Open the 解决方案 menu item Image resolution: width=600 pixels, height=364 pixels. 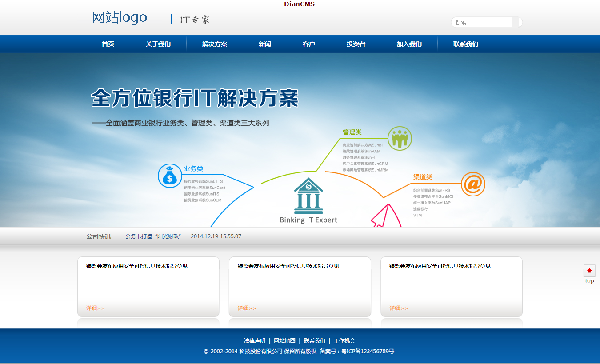(x=214, y=44)
